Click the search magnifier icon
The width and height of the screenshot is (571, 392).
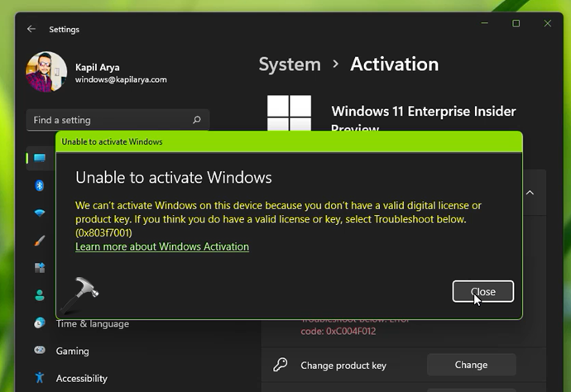pos(196,120)
